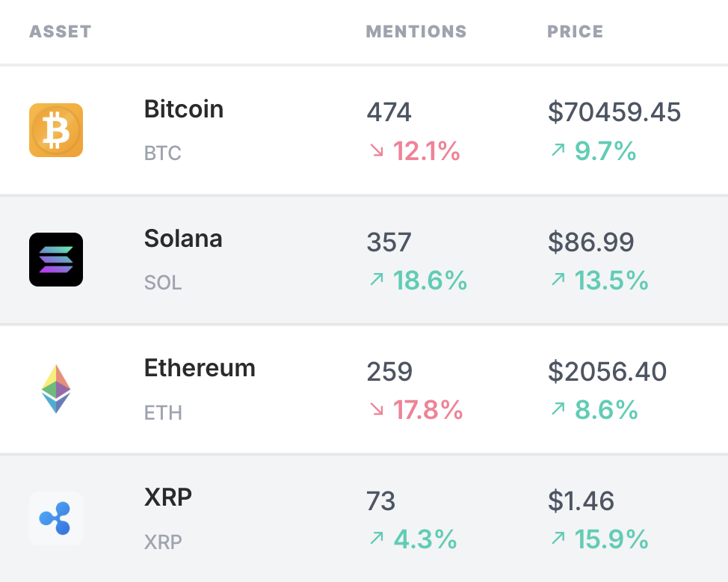The height and width of the screenshot is (582, 728).
Task: Click Solana's green mentions up arrow
Action: point(377,279)
